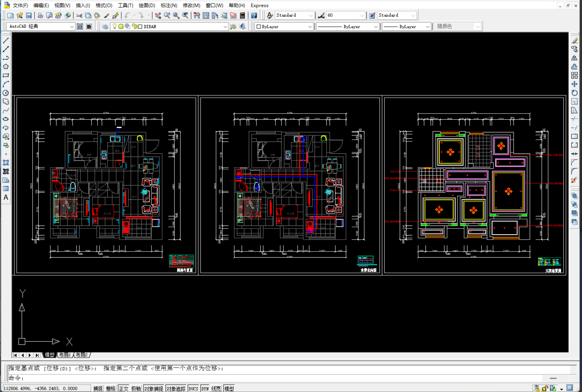Toggle the 栅格 grid display
The image size is (582, 392).
tap(111, 388)
